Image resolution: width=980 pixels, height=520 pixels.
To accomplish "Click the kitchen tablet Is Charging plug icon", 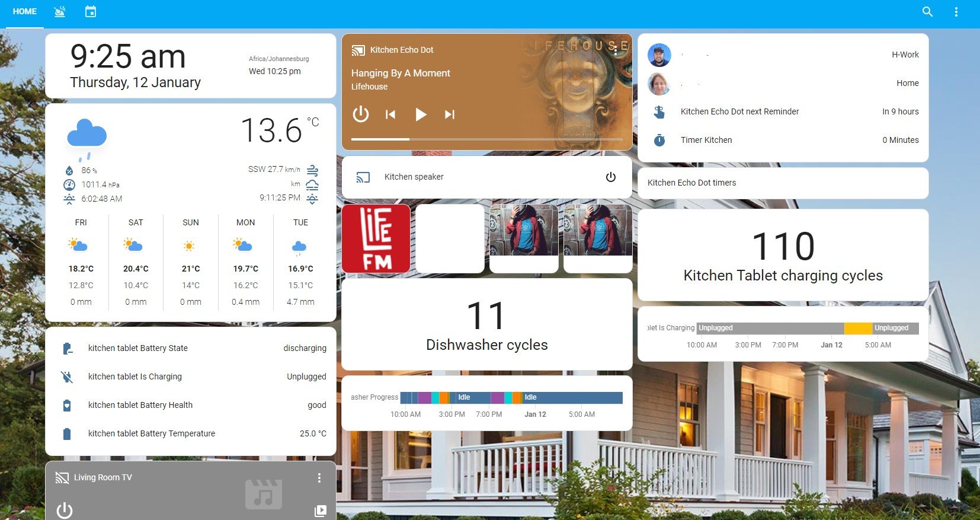I will (67, 377).
